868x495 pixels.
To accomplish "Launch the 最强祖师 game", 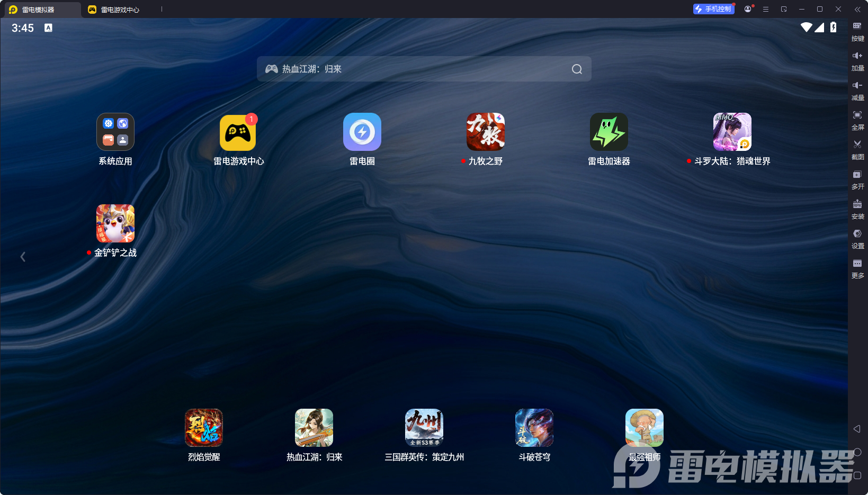I will [x=645, y=428].
